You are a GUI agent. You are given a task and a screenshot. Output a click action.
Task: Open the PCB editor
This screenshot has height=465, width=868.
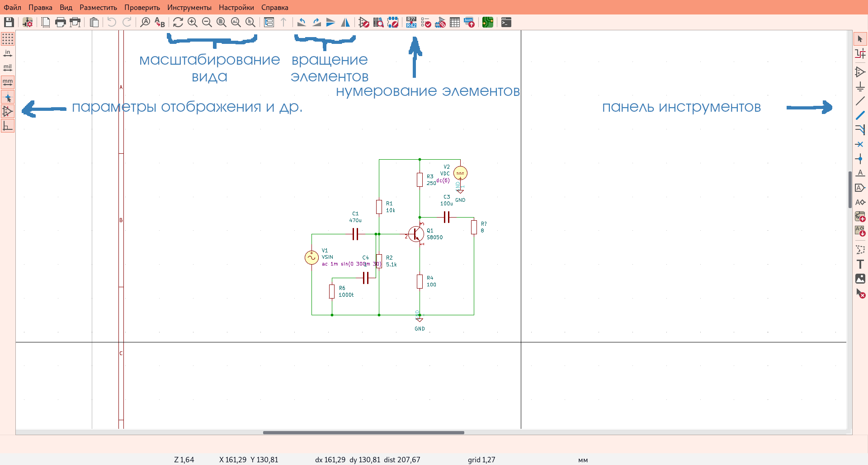[488, 22]
